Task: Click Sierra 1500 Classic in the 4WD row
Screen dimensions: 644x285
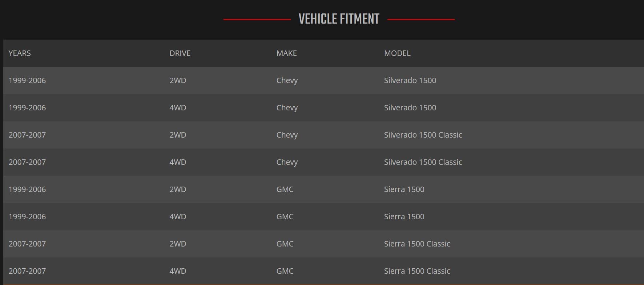Action: (x=417, y=271)
